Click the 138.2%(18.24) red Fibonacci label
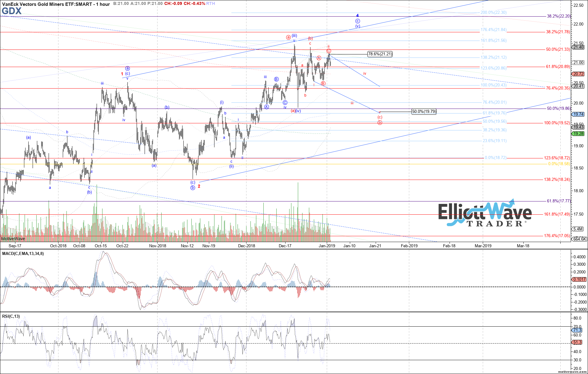 click(557, 180)
